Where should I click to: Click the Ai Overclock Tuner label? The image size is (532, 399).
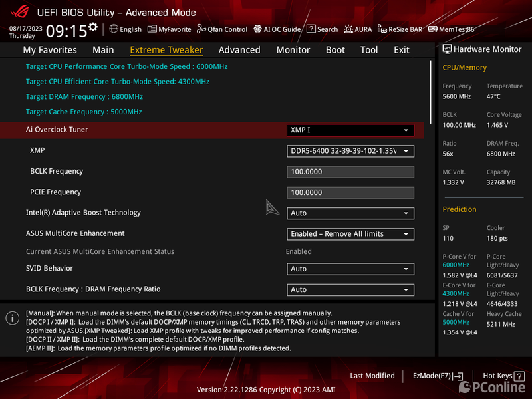(57, 130)
